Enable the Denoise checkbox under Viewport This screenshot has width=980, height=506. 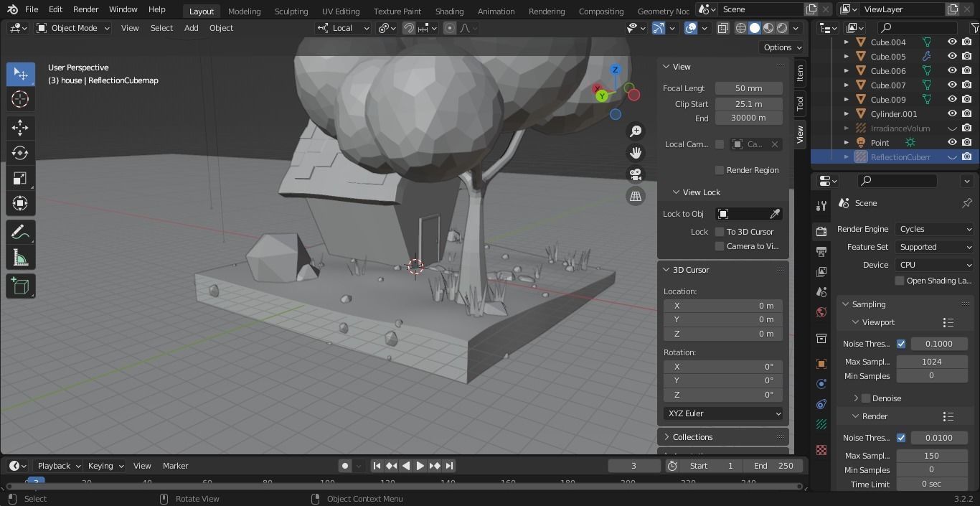(x=866, y=398)
